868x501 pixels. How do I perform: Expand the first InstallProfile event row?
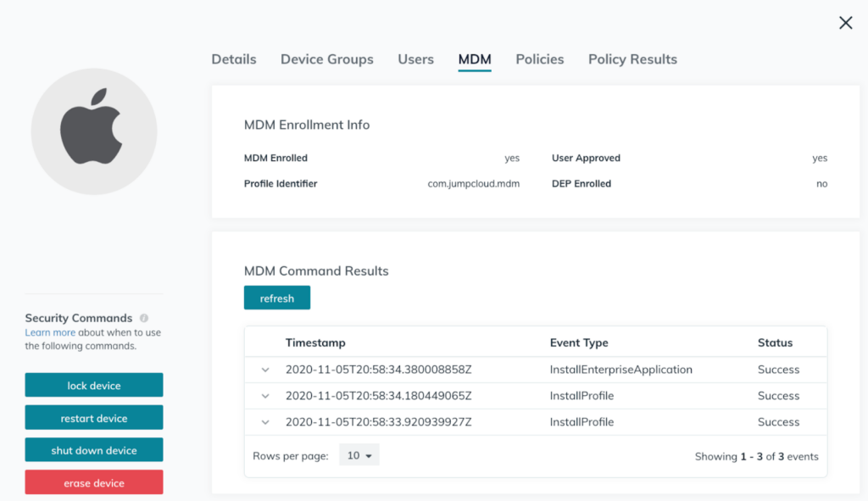[264, 395]
